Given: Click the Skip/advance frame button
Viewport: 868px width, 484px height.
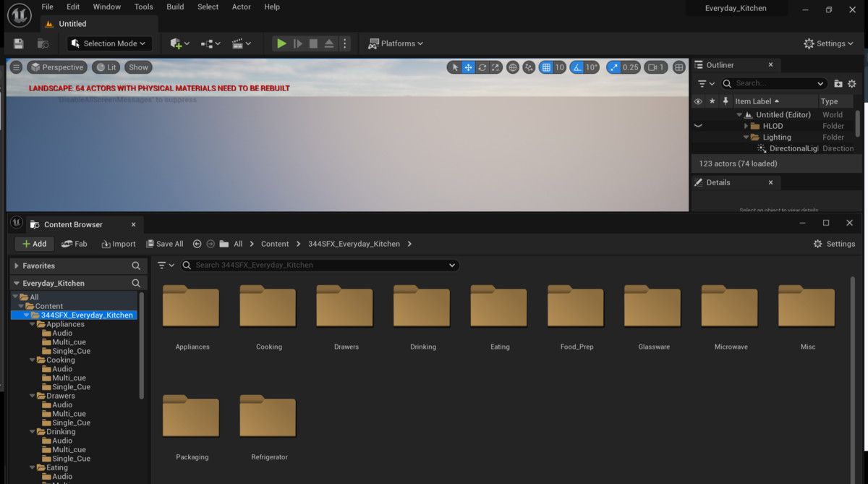Looking at the screenshot, I should (297, 43).
